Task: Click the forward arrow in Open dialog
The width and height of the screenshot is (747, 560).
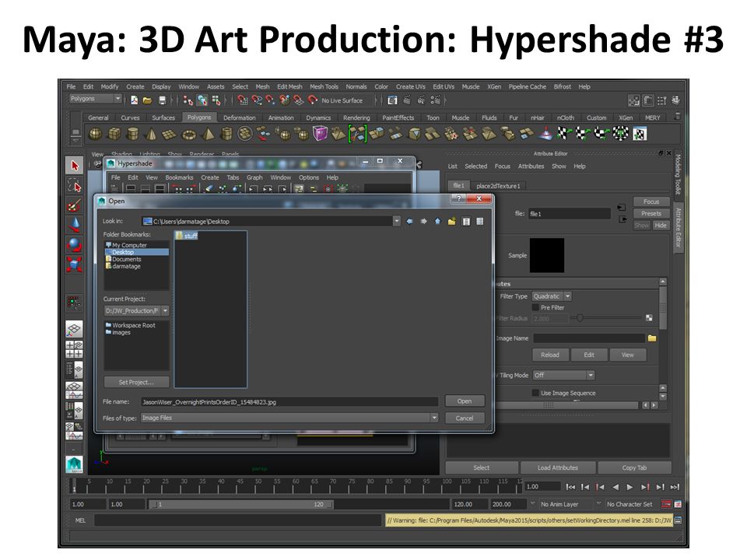Action: click(423, 221)
